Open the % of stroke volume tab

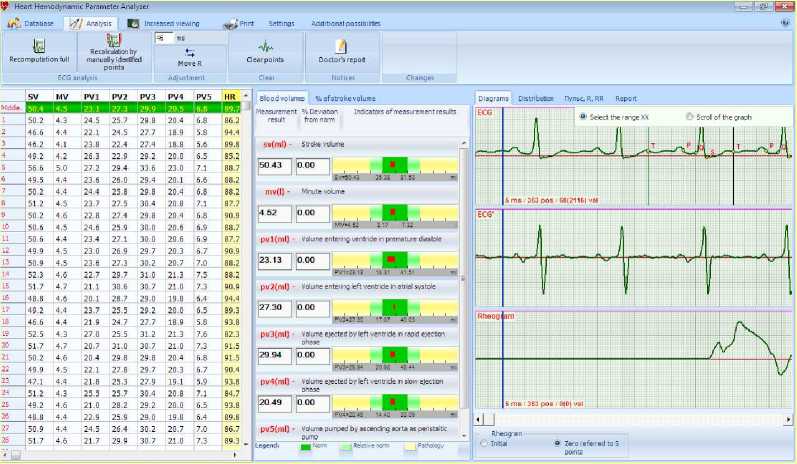[345, 99]
